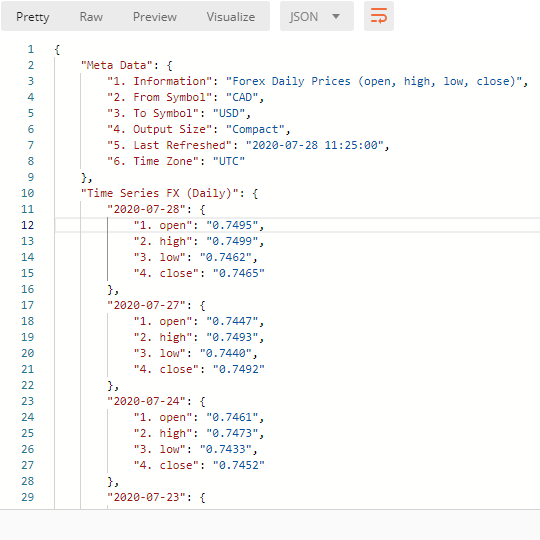
Task: Click the "2020-07-23" key on line 29
Action: (x=146, y=497)
